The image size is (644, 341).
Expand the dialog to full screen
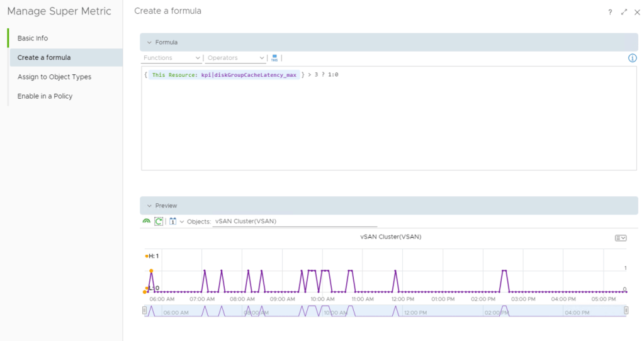[624, 12]
